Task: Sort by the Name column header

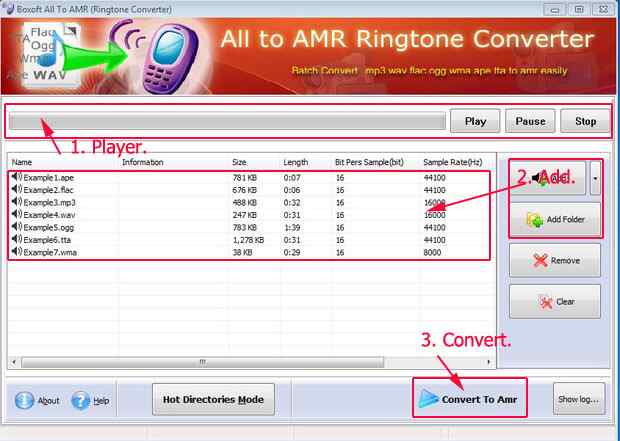Action: click(22, 162)
